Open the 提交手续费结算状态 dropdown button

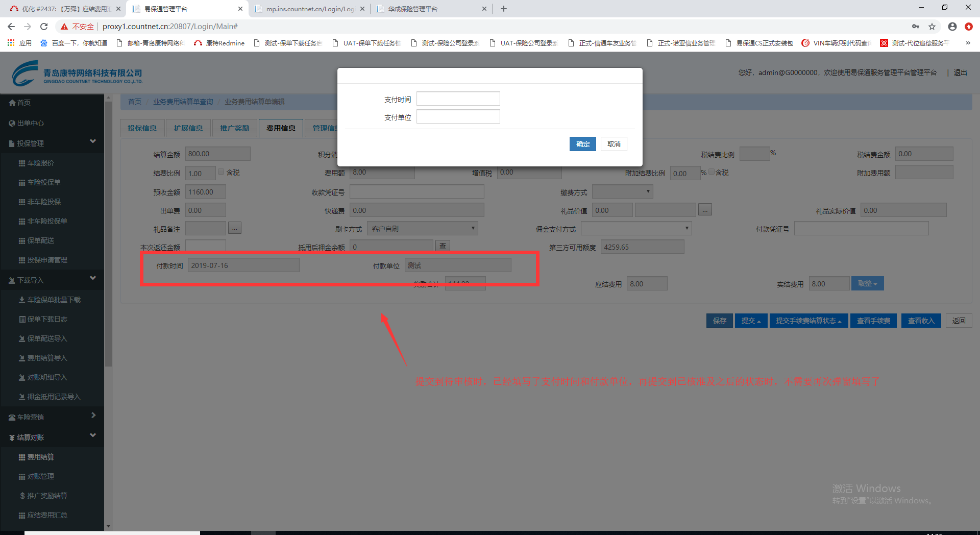click(x=808, y=321)
